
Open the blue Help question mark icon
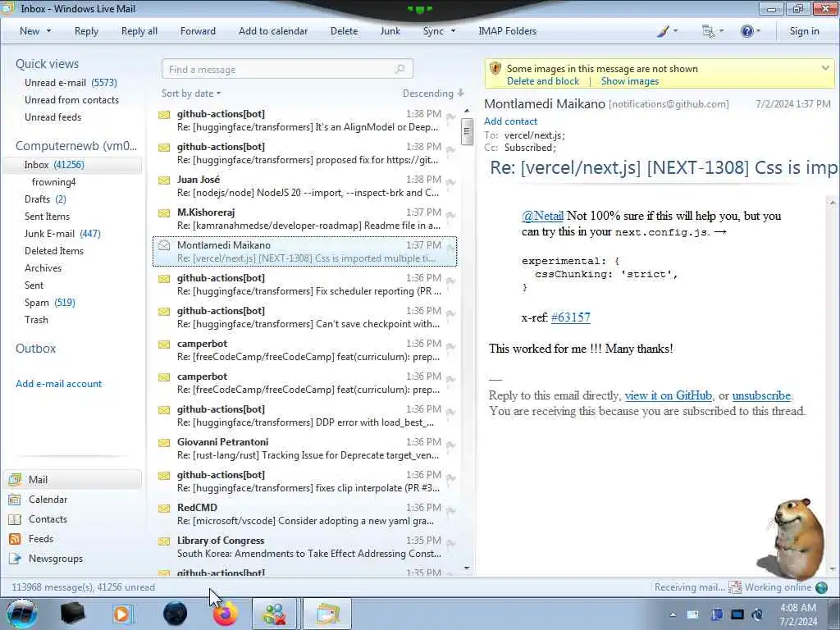pyautogui.click(x=746, y=31)
